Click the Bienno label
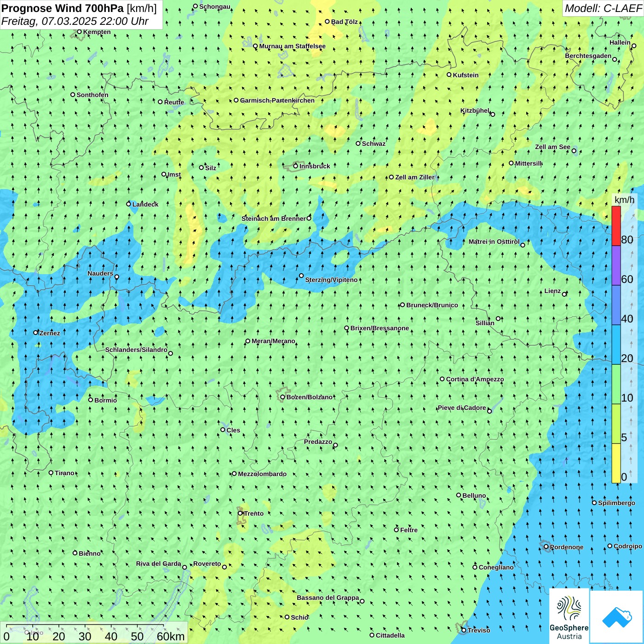 pyautogui.click(x=90, y=553)
